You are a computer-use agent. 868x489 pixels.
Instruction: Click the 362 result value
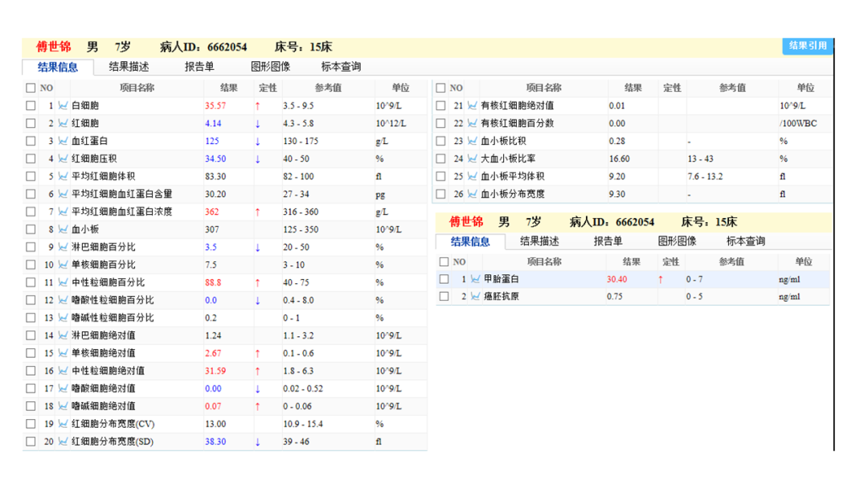212,212
